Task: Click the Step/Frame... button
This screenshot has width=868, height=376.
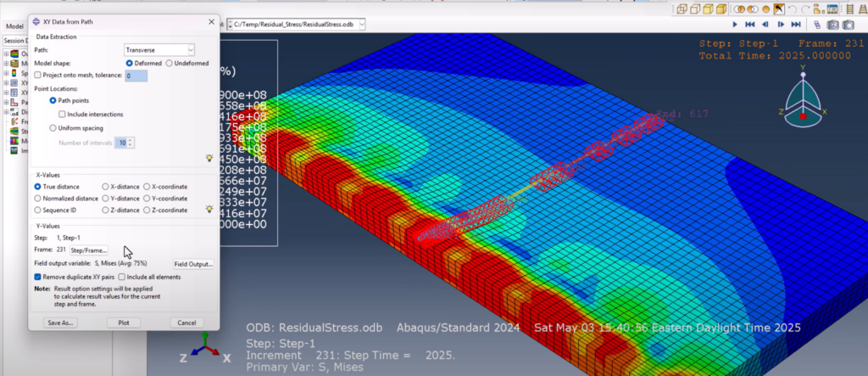Action: click(x=88, y=250)
